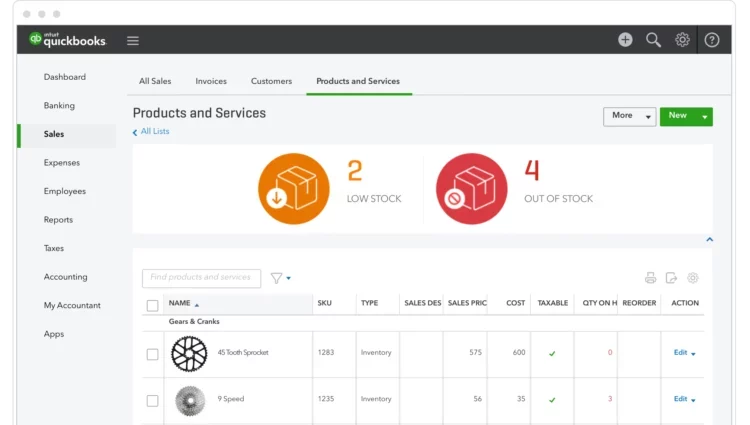Screen dimensions: 750x425
Task: Click the SKU column header
Action: tap(324, 303)
